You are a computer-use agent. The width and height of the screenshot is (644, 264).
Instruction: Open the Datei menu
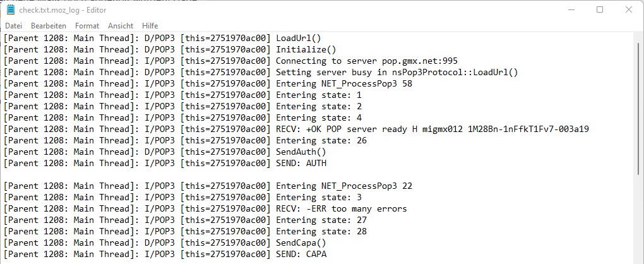pyautogui.click(x=13, y=26)
